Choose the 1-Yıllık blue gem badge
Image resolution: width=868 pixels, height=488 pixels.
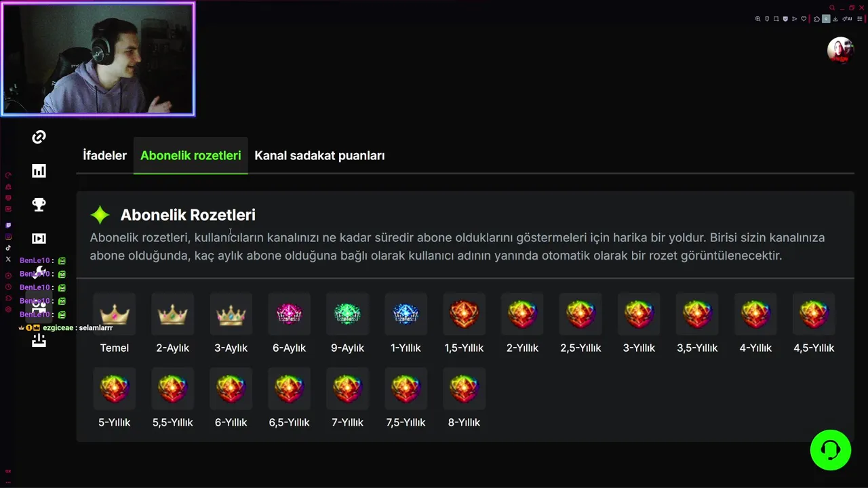pos(406,314)
